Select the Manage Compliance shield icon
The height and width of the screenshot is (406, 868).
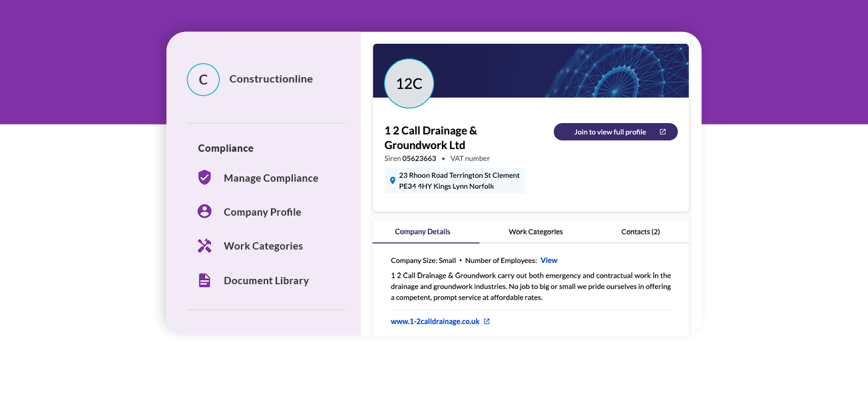click(204, 178)
